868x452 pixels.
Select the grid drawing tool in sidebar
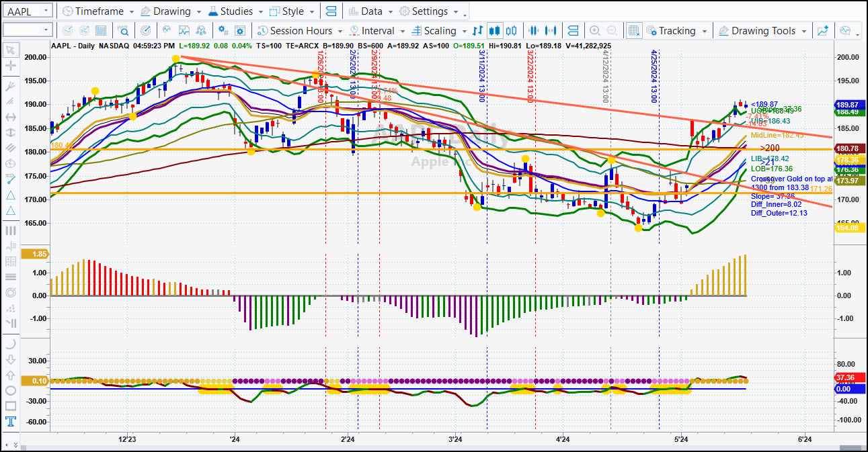[x=10, y=261]
